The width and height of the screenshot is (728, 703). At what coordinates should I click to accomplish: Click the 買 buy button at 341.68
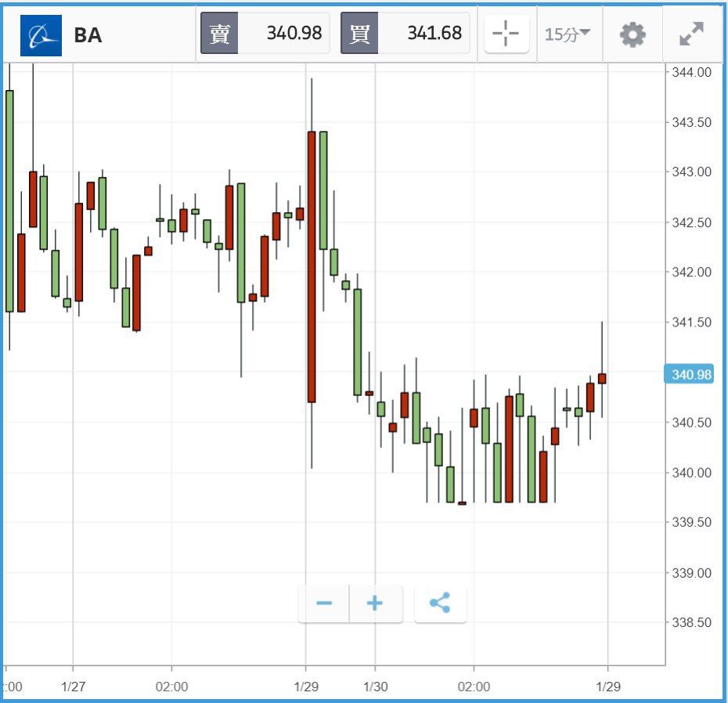(x=405, y=34)
